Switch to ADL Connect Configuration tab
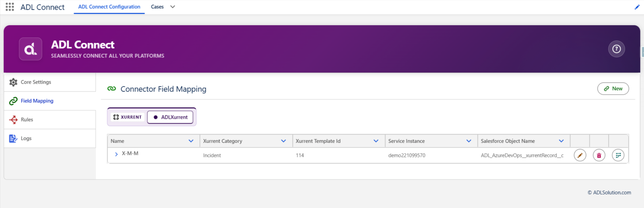 pyautogui.click(x=109, y=7)
